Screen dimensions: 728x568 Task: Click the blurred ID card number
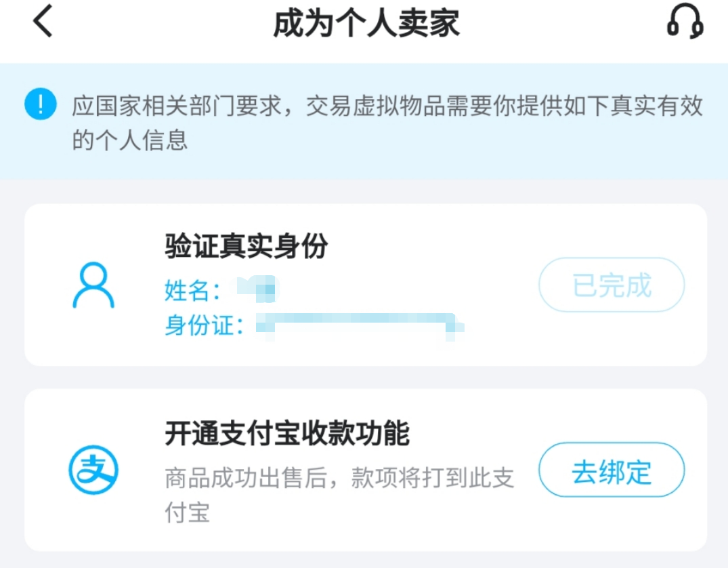click(359, 325)
